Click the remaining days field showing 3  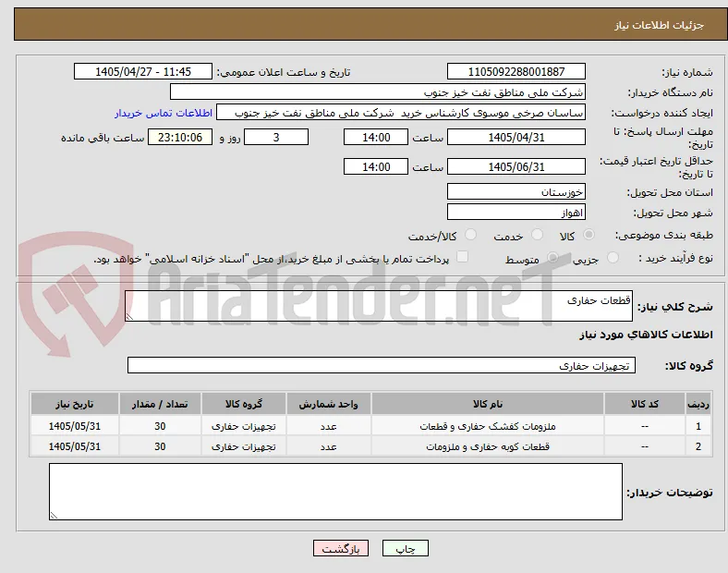(276, 137)
